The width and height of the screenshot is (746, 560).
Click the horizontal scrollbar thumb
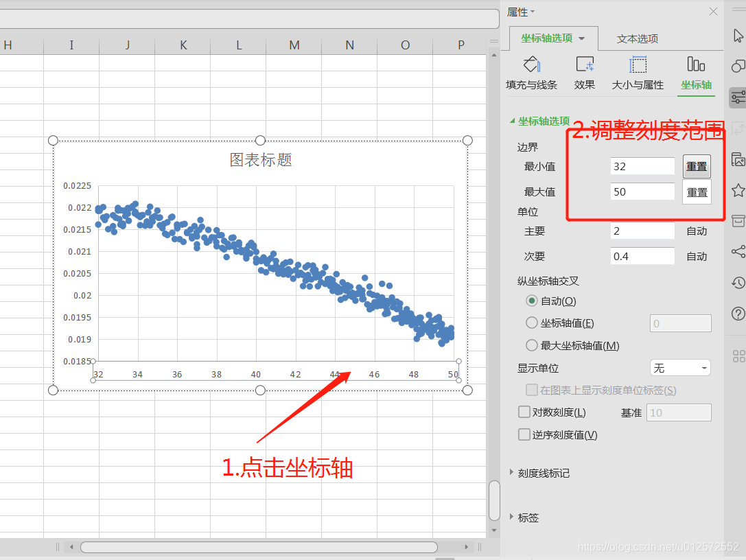tap(259, 547)
